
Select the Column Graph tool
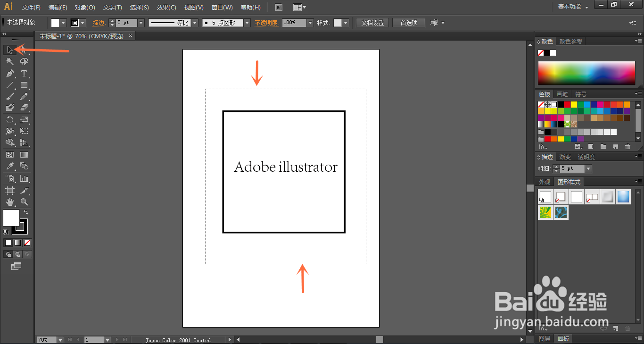(x=24, y=179)
